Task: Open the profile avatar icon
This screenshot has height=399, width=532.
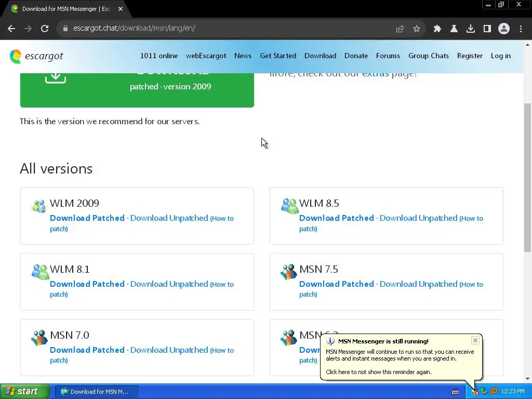Action: pyautogui.click(x=504, y=29)
